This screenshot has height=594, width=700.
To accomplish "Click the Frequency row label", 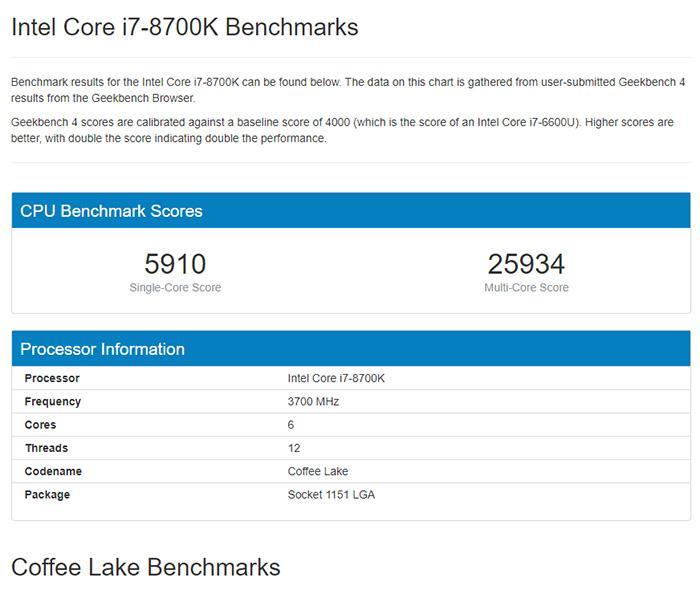I will (52, 402).
